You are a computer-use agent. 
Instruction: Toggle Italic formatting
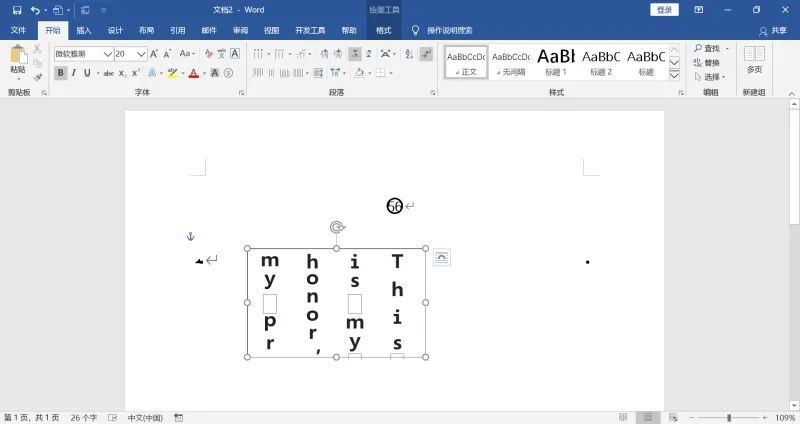coord(73,73)
